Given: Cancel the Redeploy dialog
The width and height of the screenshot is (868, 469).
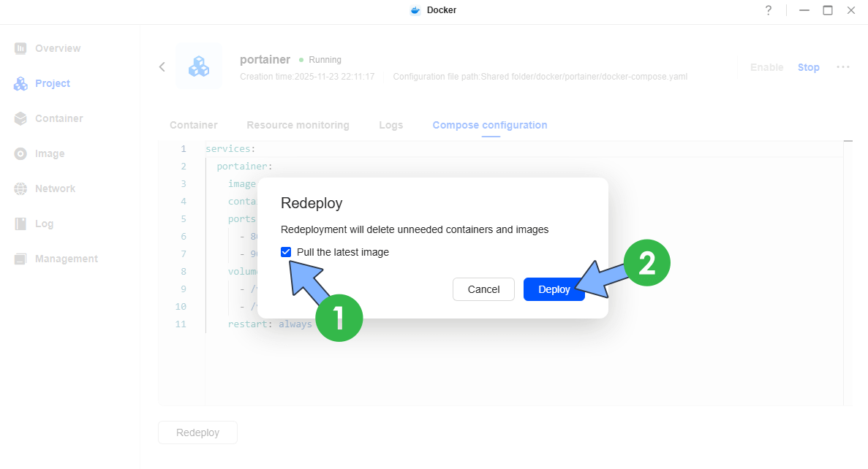Looking at the screenshot, I should tap(483, 289).
